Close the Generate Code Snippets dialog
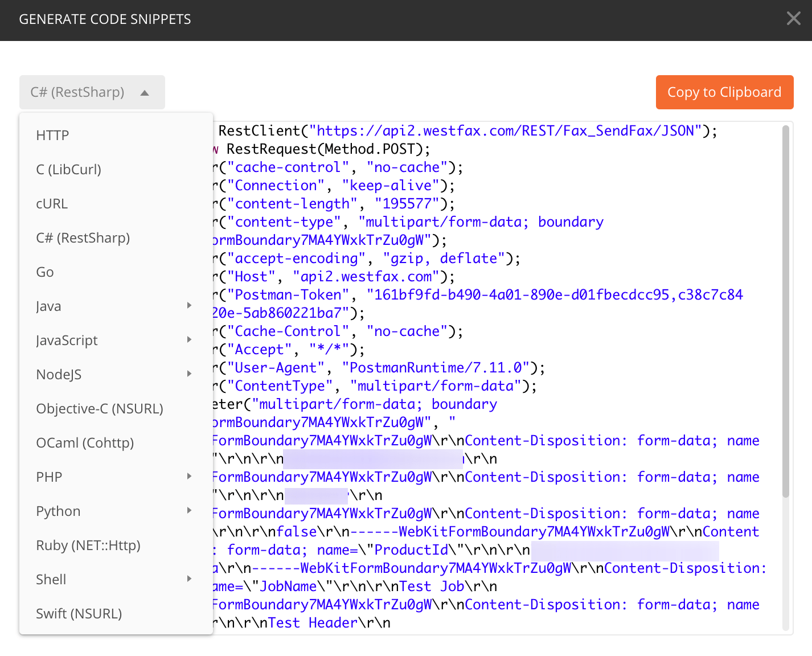812x656 pixels. [793, 19]
